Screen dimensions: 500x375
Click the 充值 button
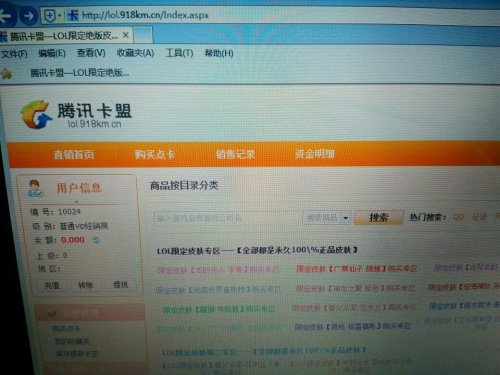[52, 286]
